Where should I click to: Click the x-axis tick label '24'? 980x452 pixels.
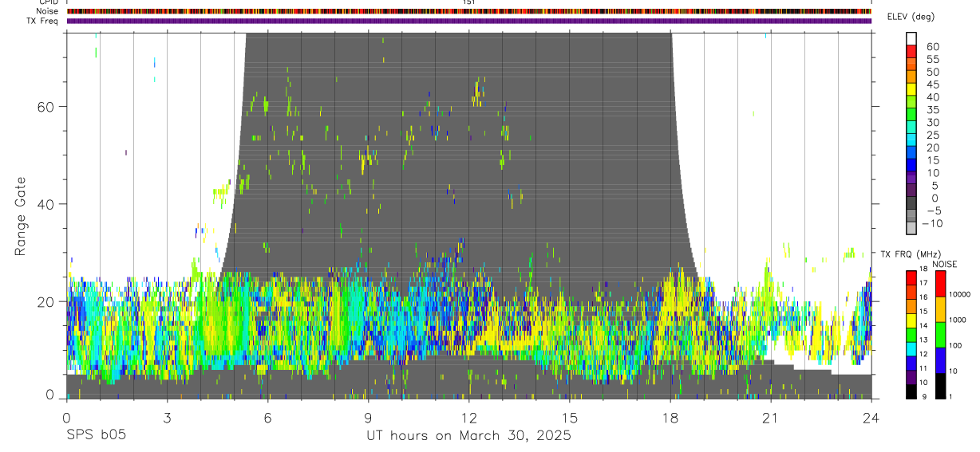[871, 417]
